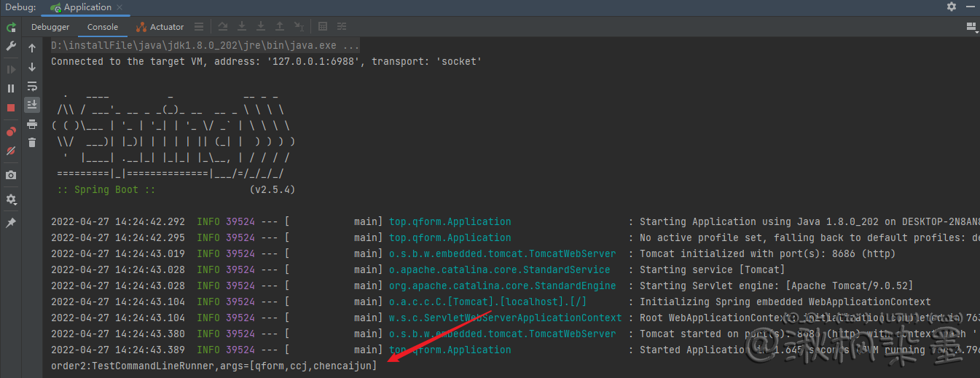Switch to the Debugger tab
Viewport: 980px width, 378px height.
click(50, 27)
